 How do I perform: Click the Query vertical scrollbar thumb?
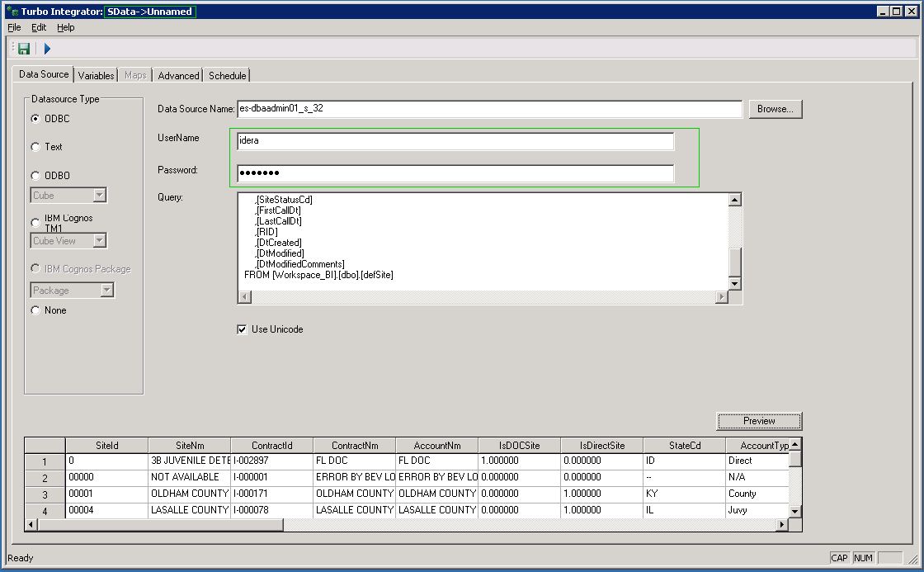coord(735,262)
